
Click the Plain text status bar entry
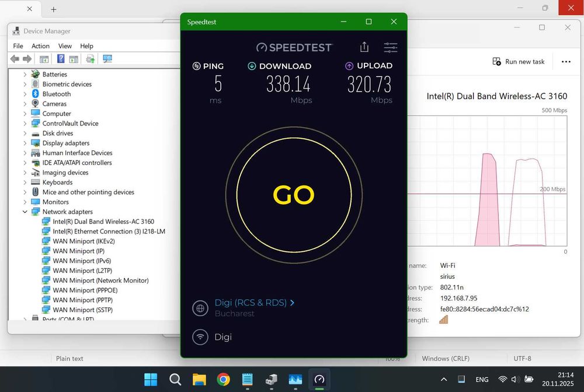69,359
